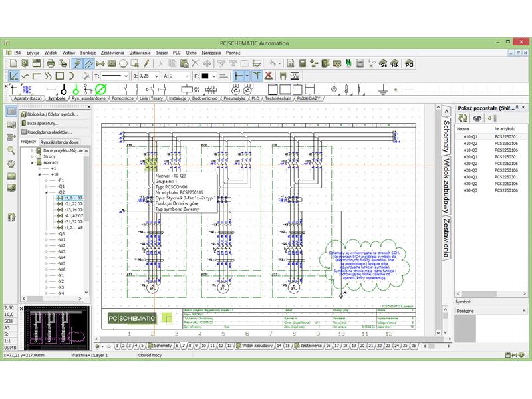Toggle the Lines drawing mode icon

[89, 63]
